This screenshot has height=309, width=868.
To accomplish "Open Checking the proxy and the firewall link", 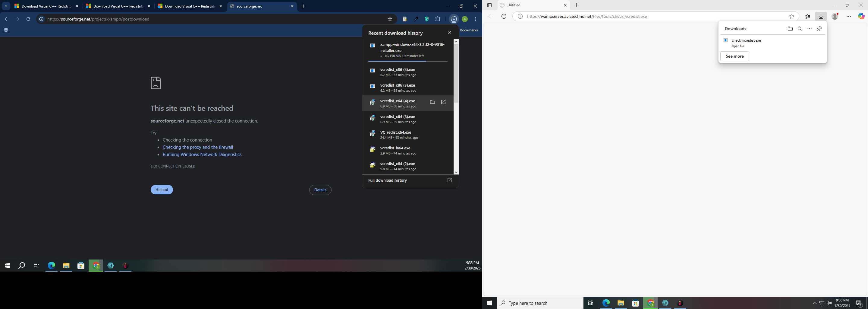I will [198, 147].
